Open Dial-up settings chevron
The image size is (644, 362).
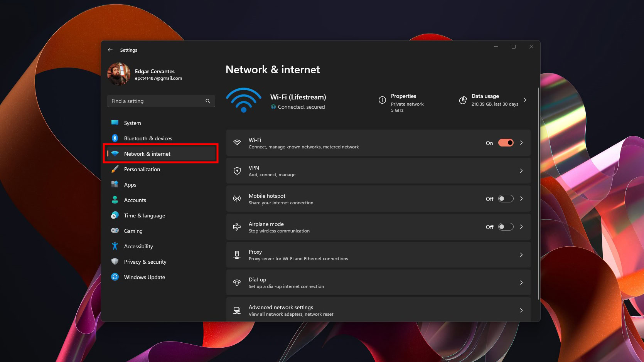point(521,283)
